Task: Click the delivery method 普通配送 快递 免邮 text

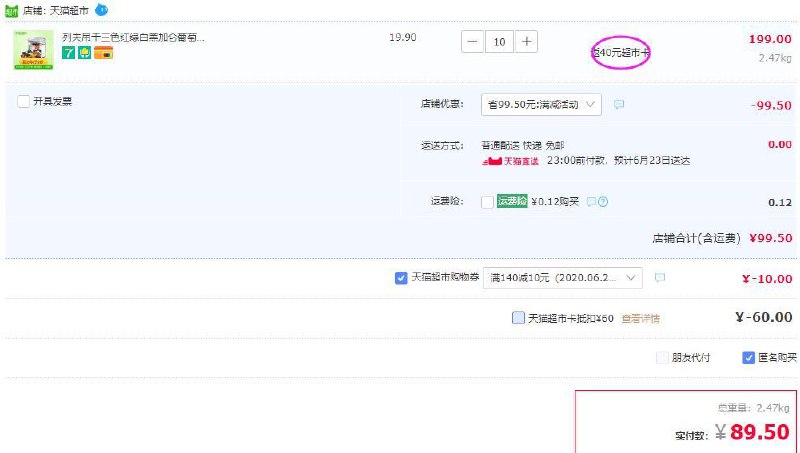Action: pyautogui.click(x=522, y=146)
